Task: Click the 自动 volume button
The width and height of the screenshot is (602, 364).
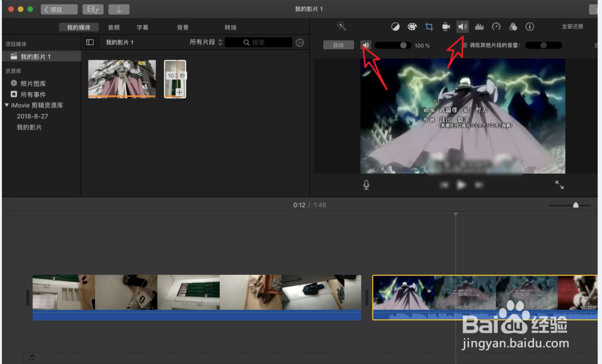Action: pos(338,45)
